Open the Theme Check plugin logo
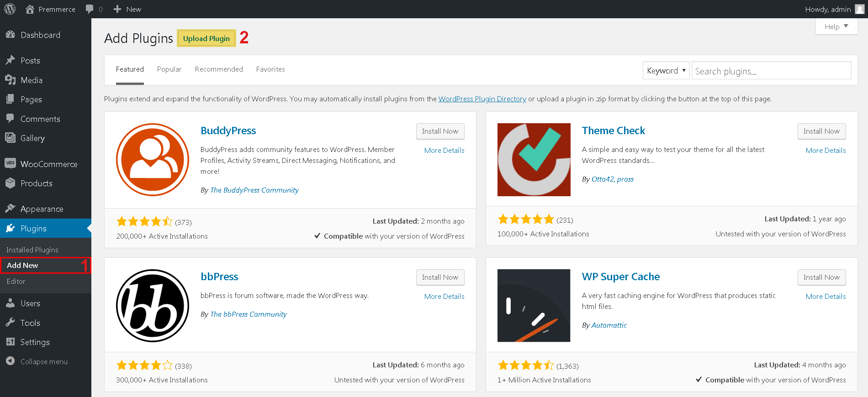 tap(534, 160)
